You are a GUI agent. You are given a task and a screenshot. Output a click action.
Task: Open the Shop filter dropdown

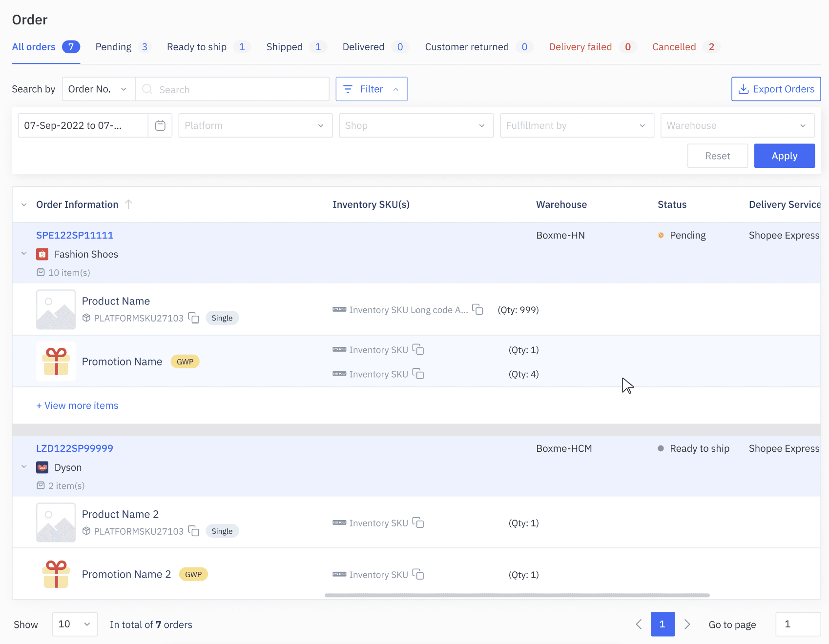click(416, 125)
